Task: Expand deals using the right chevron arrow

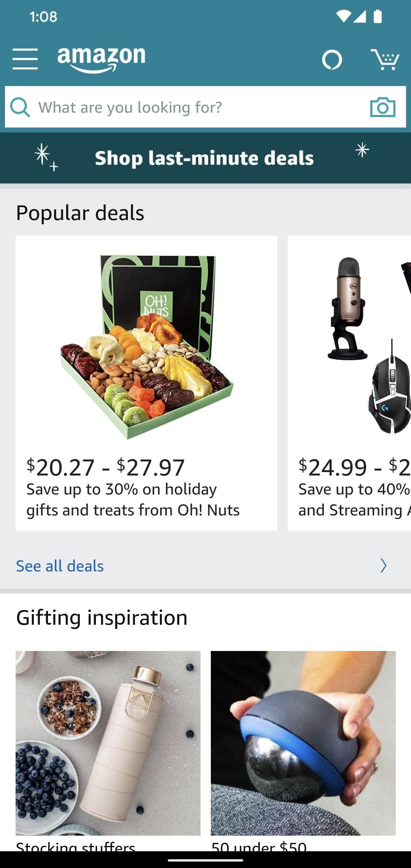Action: (x=383, y=566)
